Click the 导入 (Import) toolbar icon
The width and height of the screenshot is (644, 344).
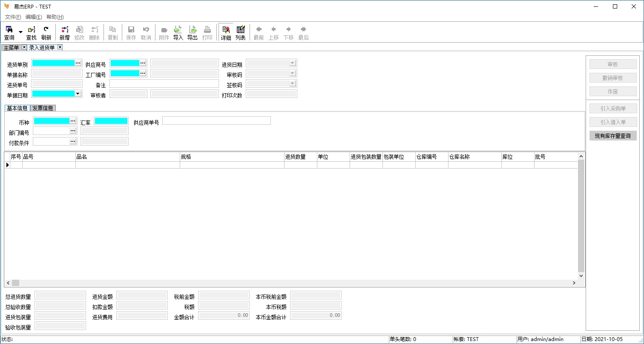(178, 32)
